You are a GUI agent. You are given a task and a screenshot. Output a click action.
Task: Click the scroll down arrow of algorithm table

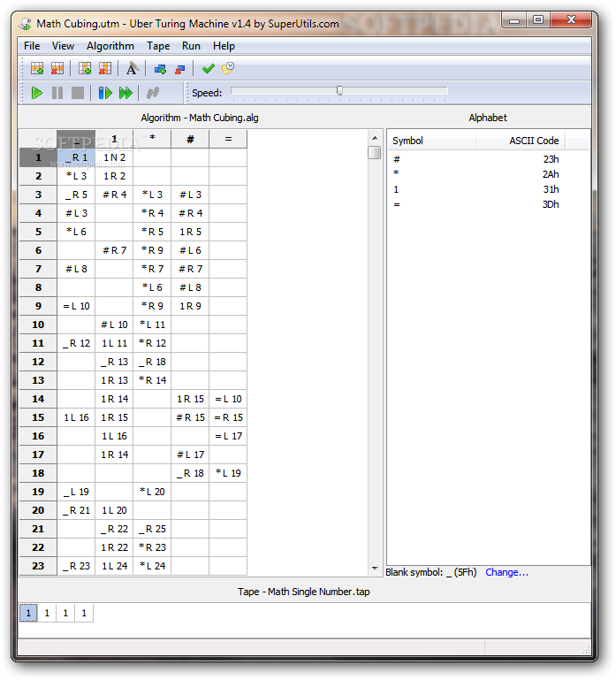pos(375,568)
